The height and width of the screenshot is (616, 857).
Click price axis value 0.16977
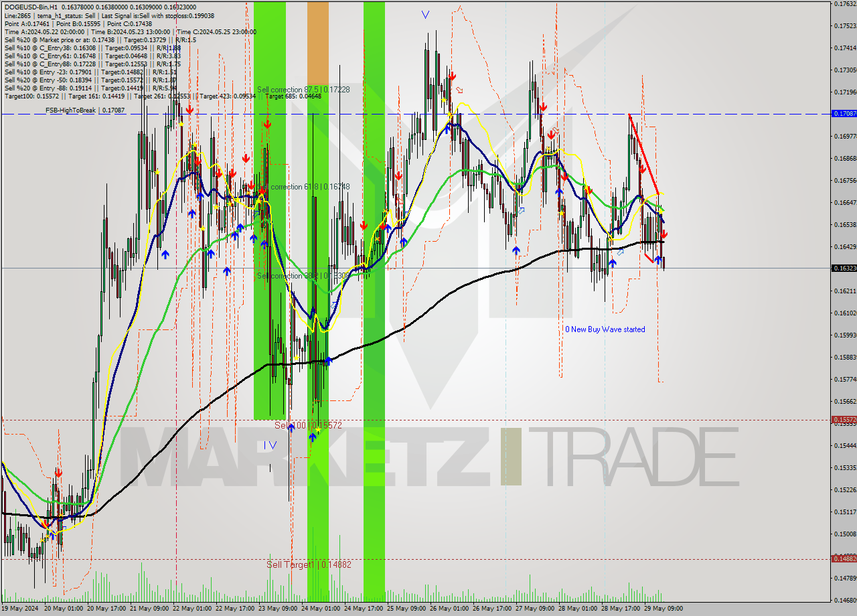845,136
